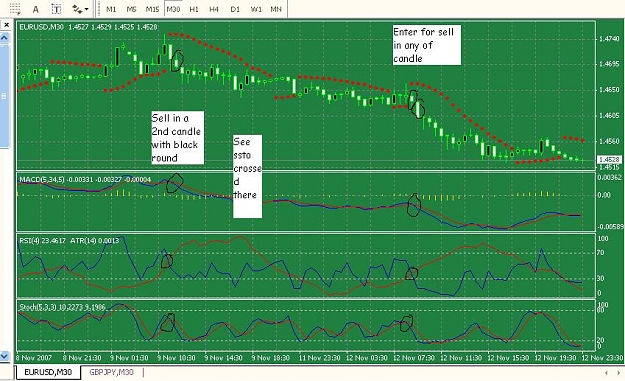Switch chart to M1 timeframe
Viewport: 625px width, 381px height.
point(111,9)
